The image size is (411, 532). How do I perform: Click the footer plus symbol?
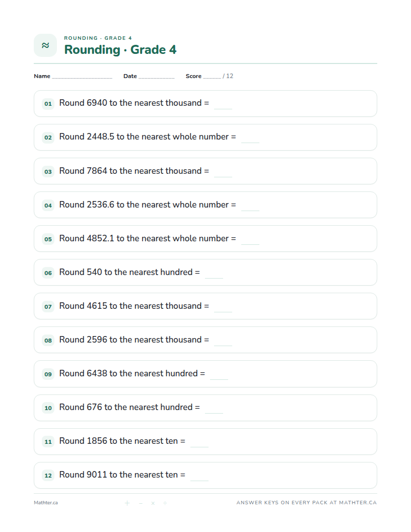[127, 503]
